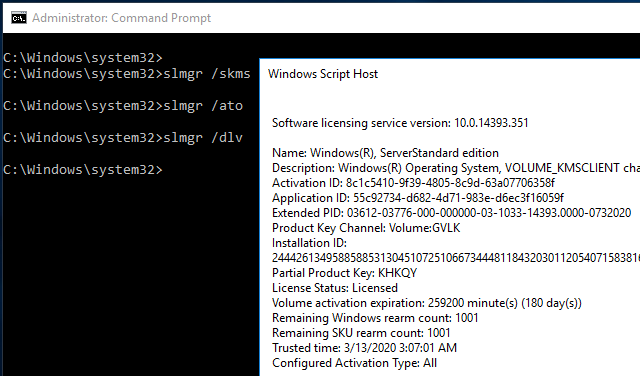This screenshot has width=640, height=376.
Task: Click the Command Prompt system menu icon
Action: coord(19,18)
